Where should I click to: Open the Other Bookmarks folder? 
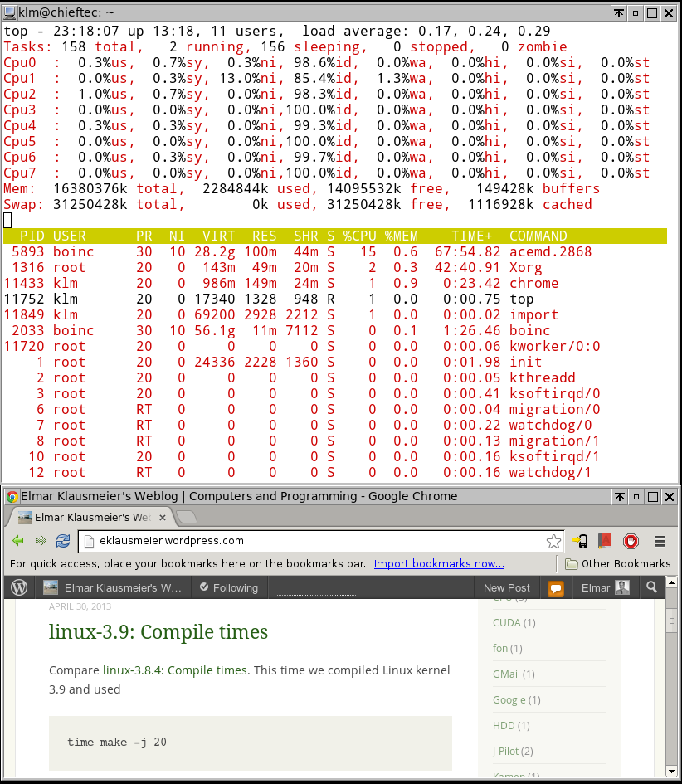click(618, 564)
